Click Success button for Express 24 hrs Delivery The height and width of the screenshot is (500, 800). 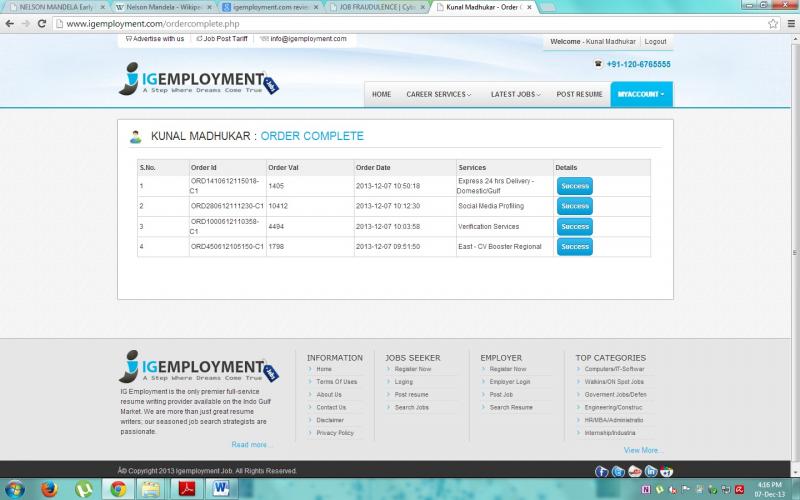[574, 186]
